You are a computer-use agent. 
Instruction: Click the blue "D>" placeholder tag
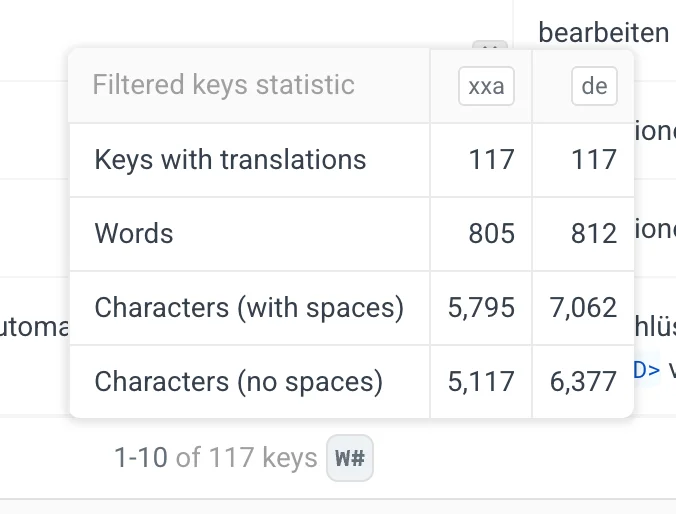click(647, 370)
